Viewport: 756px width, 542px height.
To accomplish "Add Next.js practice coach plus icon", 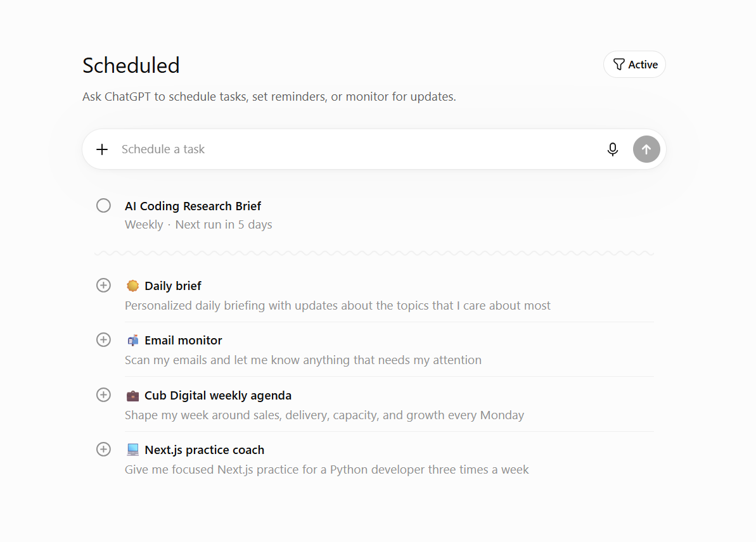I will 103,449.
